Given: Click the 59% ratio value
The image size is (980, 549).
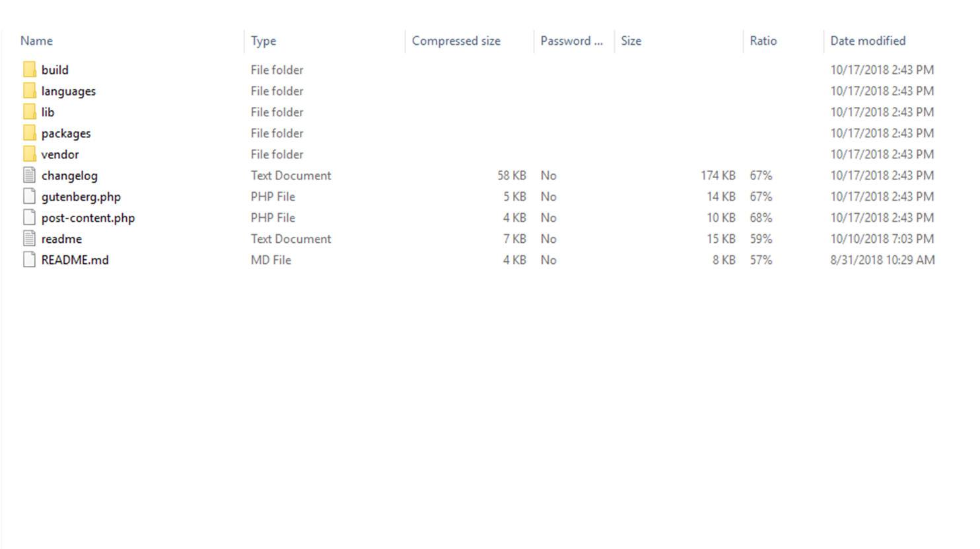Looking at the screenshot, I should [x=761, y=239].
